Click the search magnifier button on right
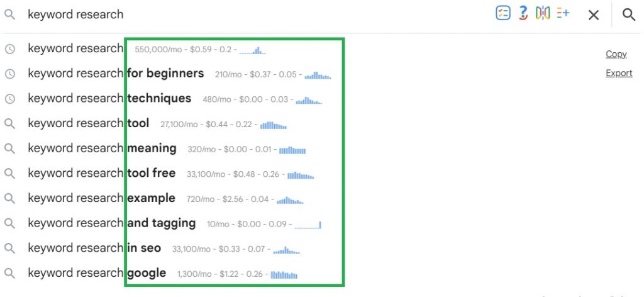 628,14
